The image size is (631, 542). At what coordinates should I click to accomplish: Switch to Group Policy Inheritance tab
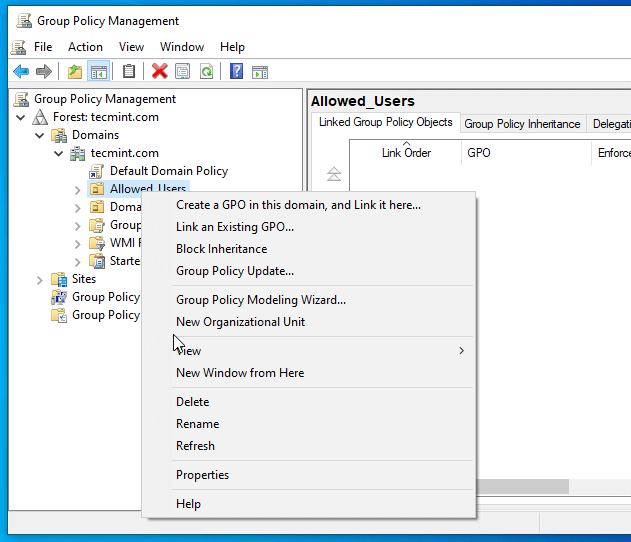pyautogui.click(x=522, y=124)
